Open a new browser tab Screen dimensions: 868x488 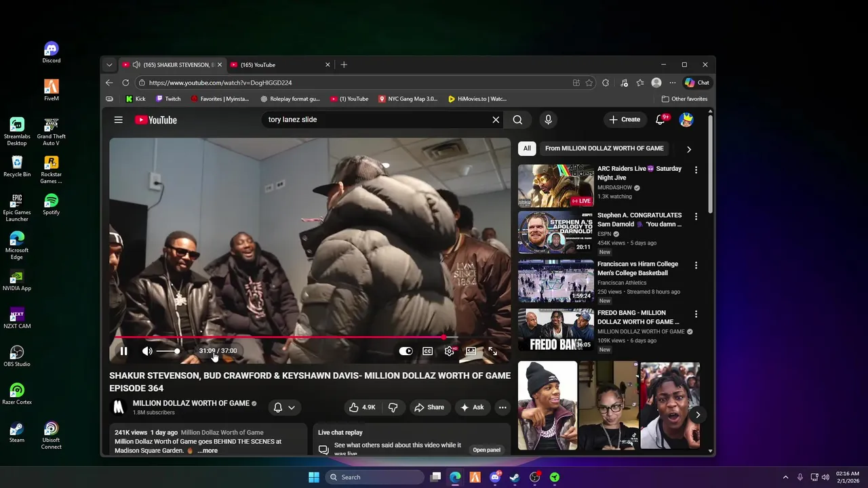point(344,64)
